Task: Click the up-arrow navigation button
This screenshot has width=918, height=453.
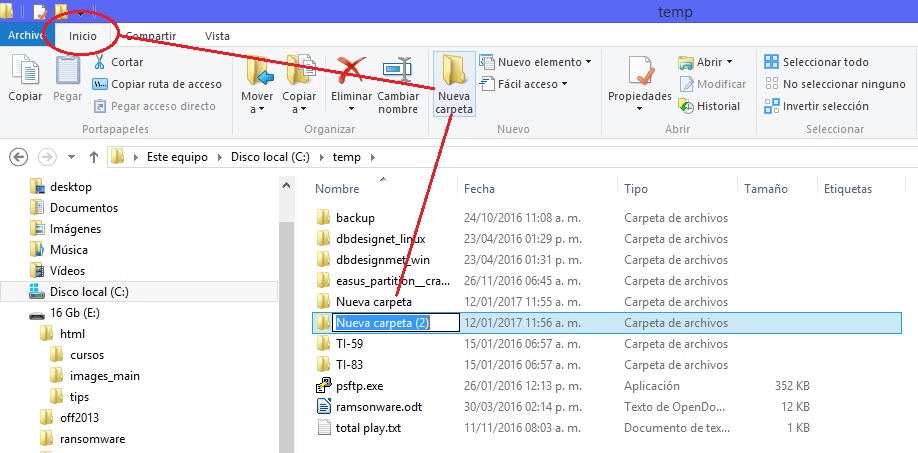Action: pos(94,157)
